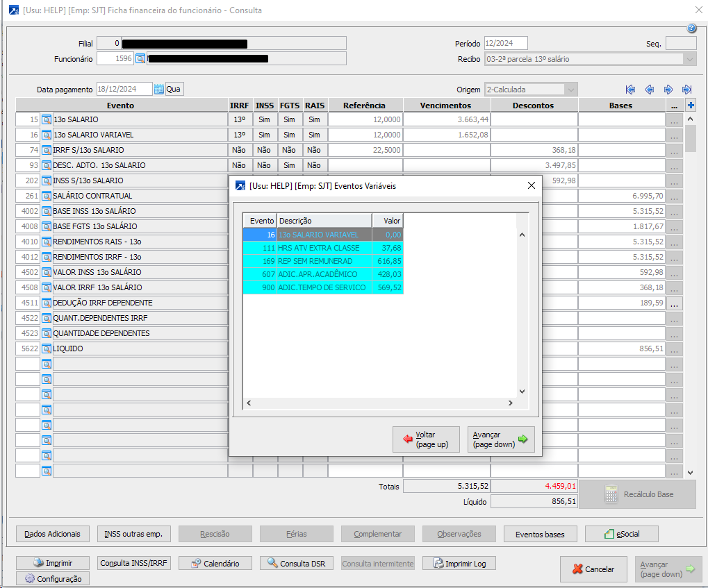
Task: Open Dados Adicionais
Action: pyautogui.click(x=52, y=534)
